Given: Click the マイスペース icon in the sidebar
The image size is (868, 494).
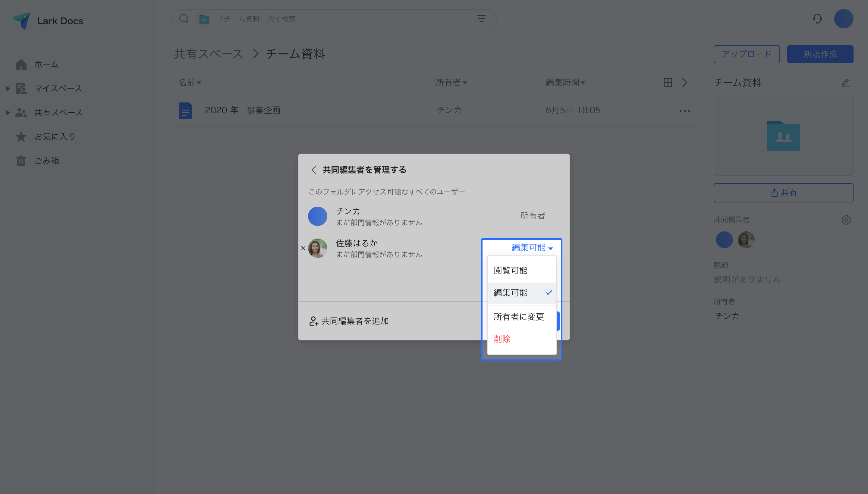Looking at the screenshot, I should tap(21, 88).
